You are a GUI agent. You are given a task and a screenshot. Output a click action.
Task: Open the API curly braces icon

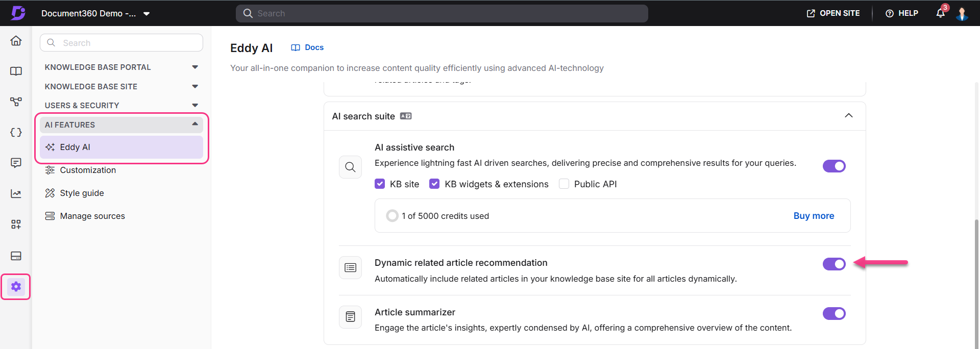click(x=16, y=133)
